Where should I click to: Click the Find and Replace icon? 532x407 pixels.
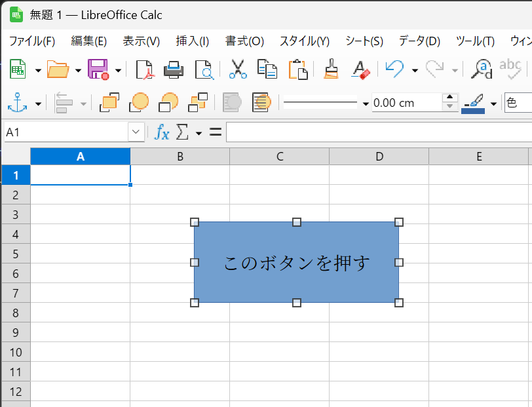pos(483,69)
